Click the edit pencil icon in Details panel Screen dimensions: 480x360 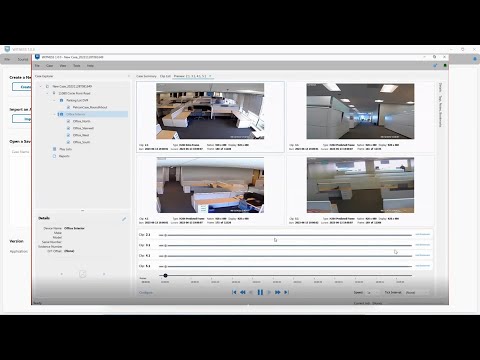click(x=124, y=219)
